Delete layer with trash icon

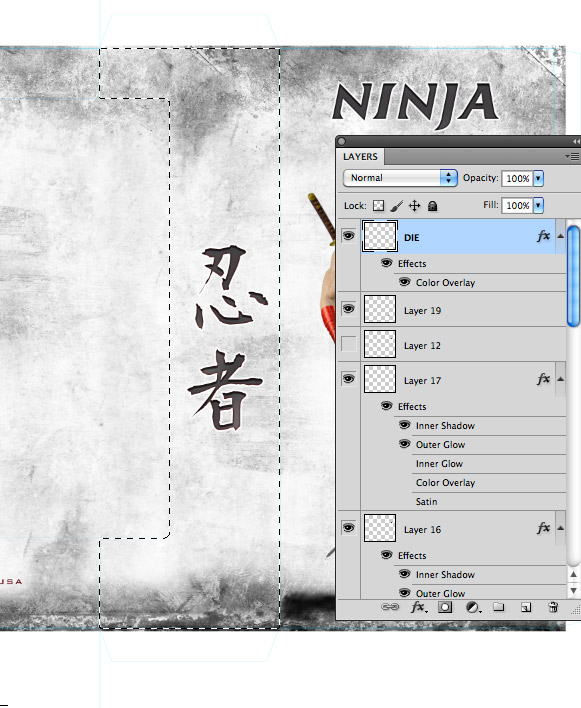pos(553,607)
